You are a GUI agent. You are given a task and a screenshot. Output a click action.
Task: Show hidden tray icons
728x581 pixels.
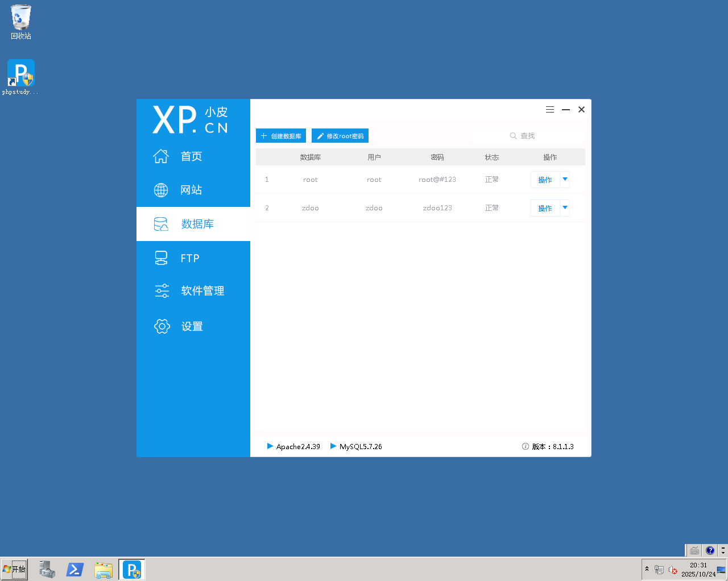point(647,569)
